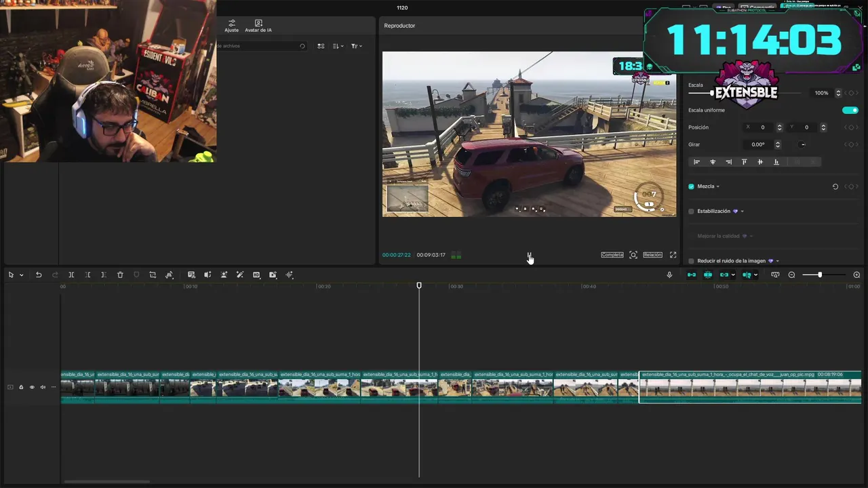This screenshot has width=868, height=488.
Task: Click the delete right of playhead icon
Action: point(104,274)
